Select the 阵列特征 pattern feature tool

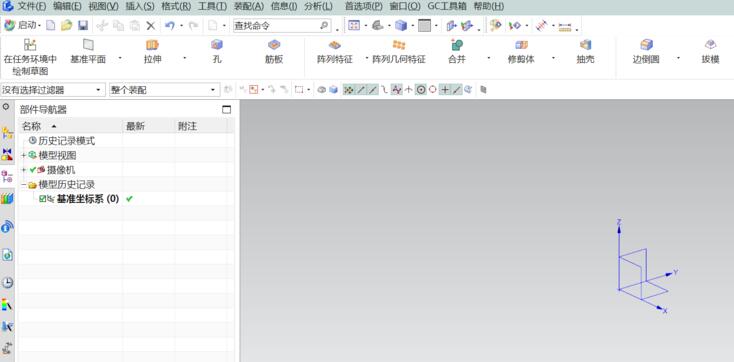tap(335, 52)
